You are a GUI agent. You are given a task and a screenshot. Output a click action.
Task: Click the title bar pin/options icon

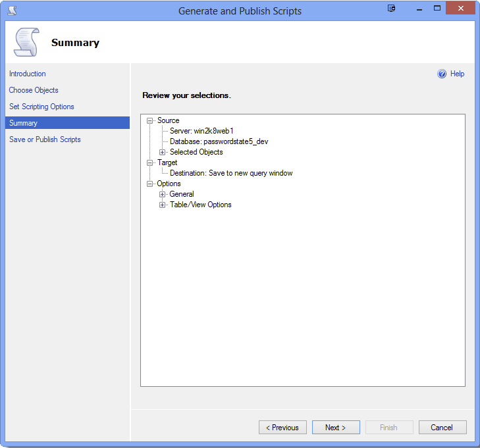391,9
